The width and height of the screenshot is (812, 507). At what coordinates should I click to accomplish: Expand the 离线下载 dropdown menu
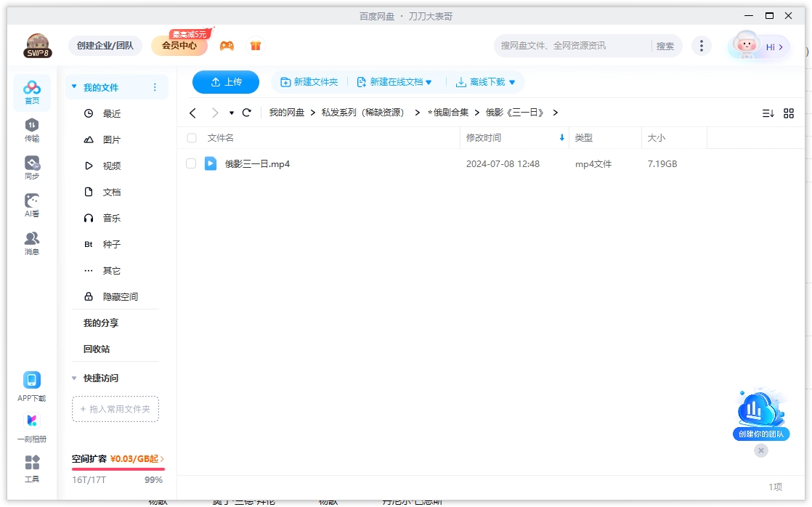pyautogui.click(x=485, y=81)
